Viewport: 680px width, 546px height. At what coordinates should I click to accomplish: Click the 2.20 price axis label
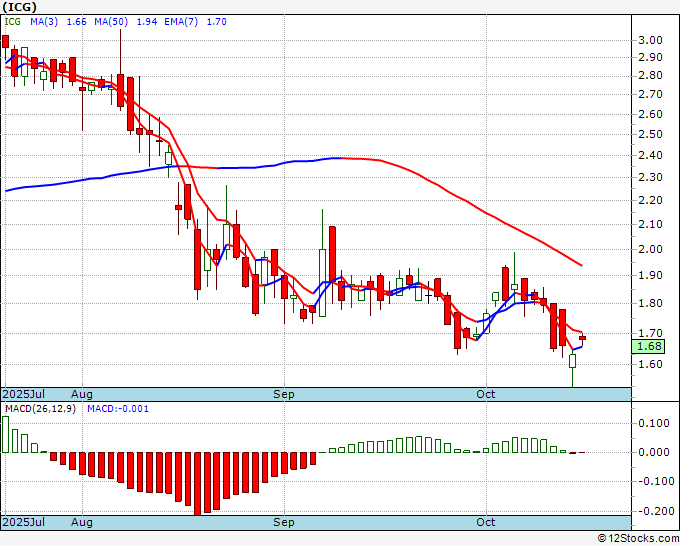pyautogui.click(x=651, y=200)
